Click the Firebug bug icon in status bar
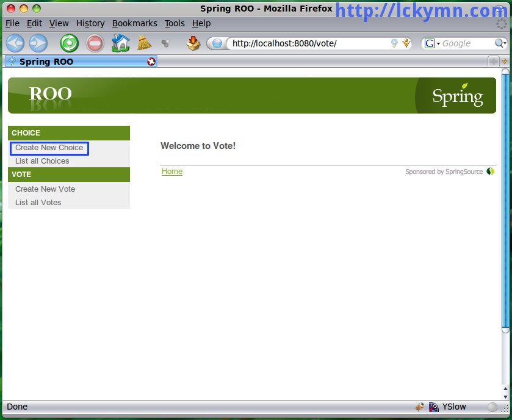The image size is (512, 420). pyautogui.click(x=419, y=407)
